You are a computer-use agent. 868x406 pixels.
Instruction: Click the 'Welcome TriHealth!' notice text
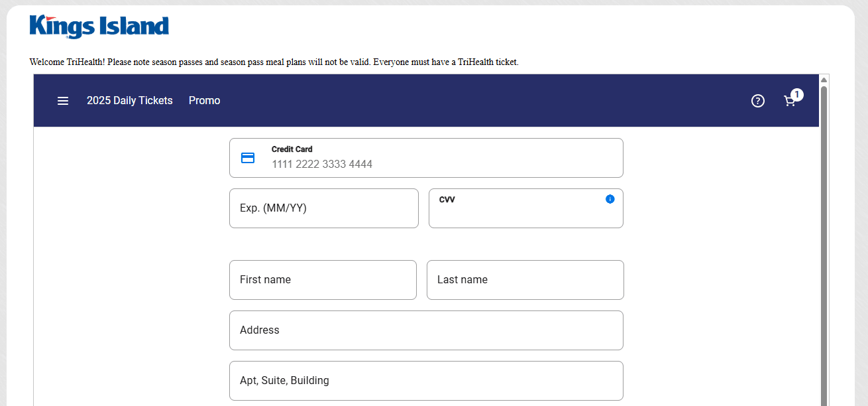274,62
